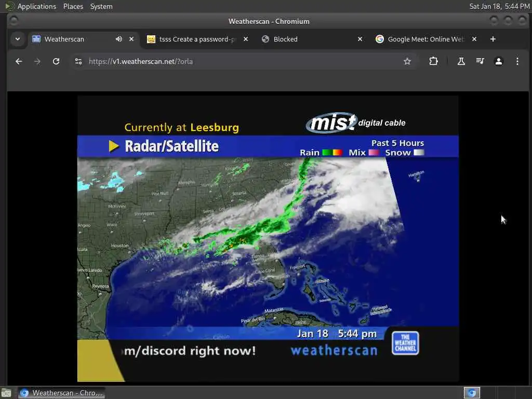This screenshot has width=532, height=399.
Task: Bookmark this page with the star icon
Action: (407, 61)
